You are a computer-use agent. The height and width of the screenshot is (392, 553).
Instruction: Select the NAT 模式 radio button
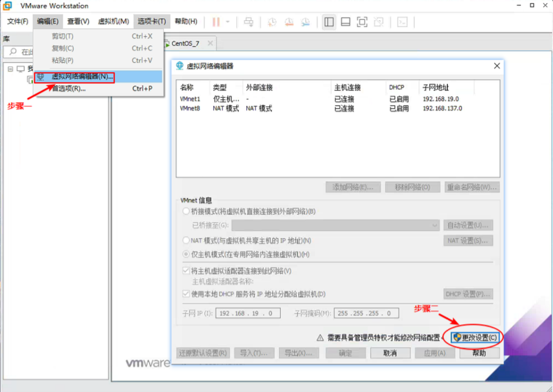point(186,240)
